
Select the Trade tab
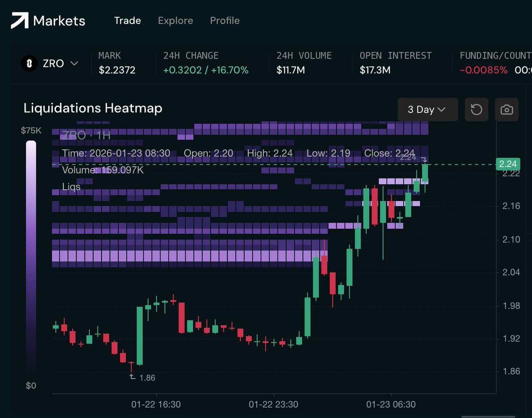127,20
